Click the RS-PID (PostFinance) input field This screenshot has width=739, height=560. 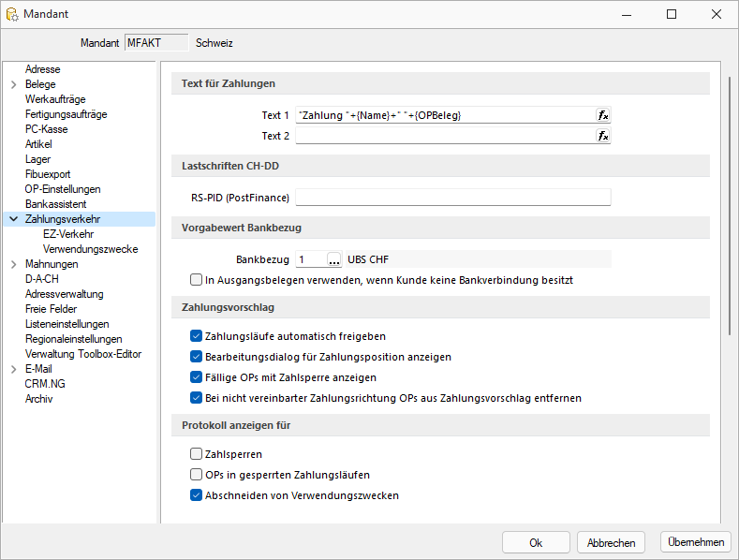[452, 198]
